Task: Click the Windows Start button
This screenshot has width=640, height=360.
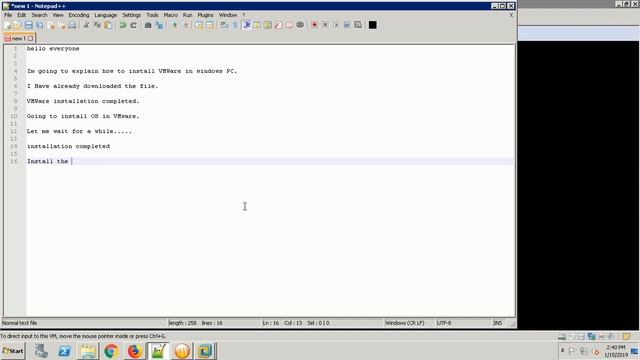Action: coord(13,351)
